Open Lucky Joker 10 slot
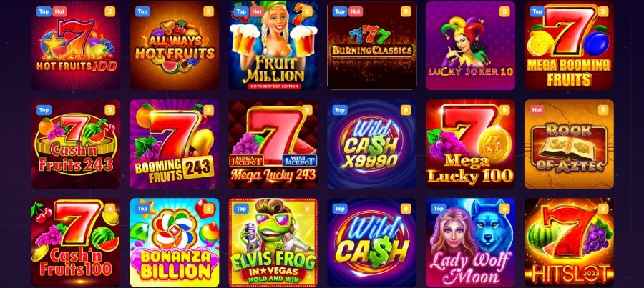Screen dimensions: 644x288 (x=470, y=45)
